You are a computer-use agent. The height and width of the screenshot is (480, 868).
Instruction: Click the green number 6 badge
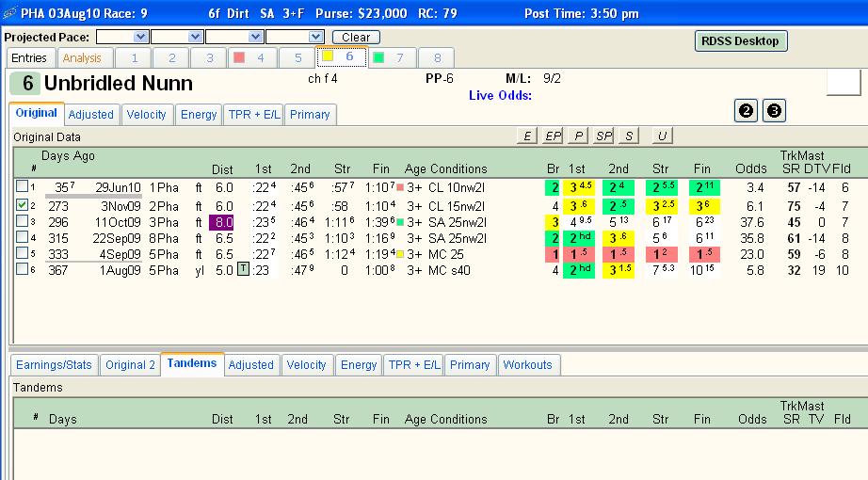coord(24,84)
